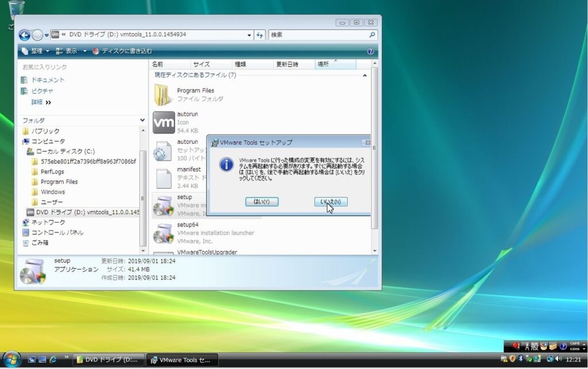Open the address bar path dropdown
Screen dimensions: 588x369
249,35
